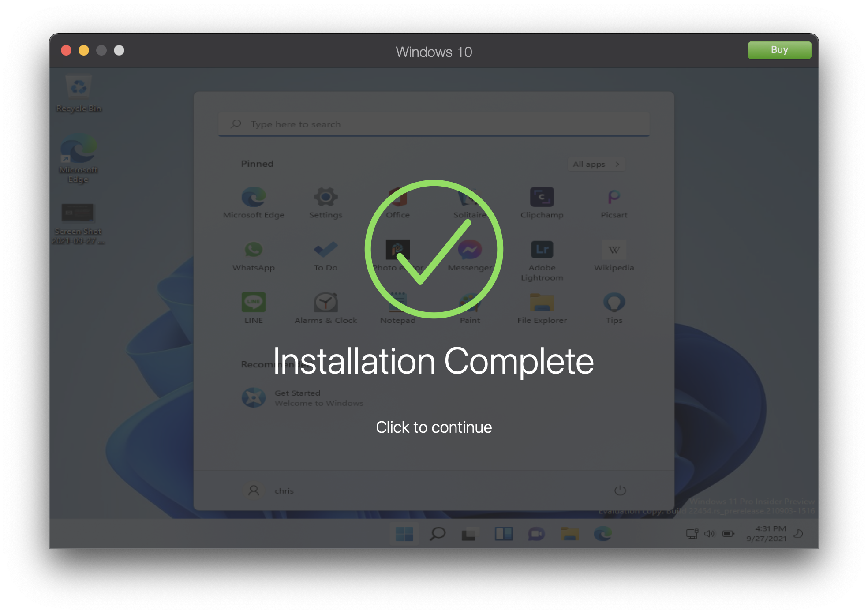The image size is (868, 614).
Task: Click the network icon in system tray
Action: click(692, 534)
